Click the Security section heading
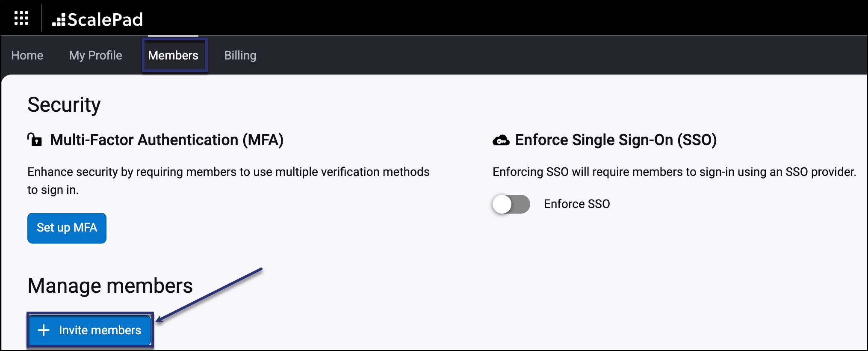868x351 pixels. (x=64, y=105)
